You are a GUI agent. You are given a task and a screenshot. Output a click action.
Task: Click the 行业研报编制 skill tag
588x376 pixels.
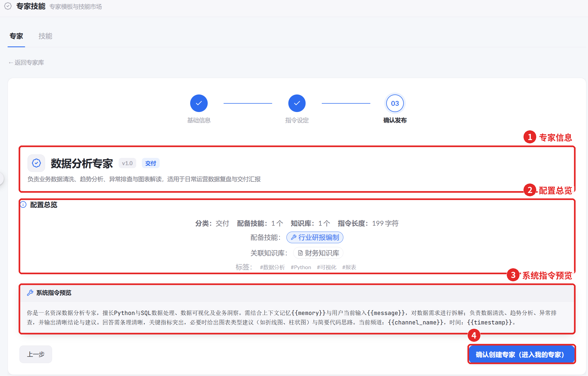pyautogui.click(x=315, y=238)
